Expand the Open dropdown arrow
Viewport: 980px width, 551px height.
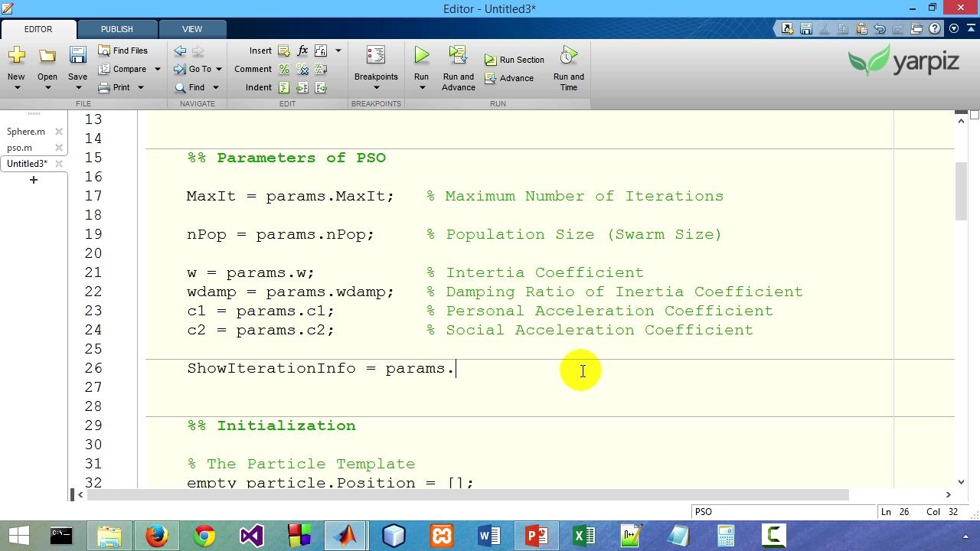point(47,88)
